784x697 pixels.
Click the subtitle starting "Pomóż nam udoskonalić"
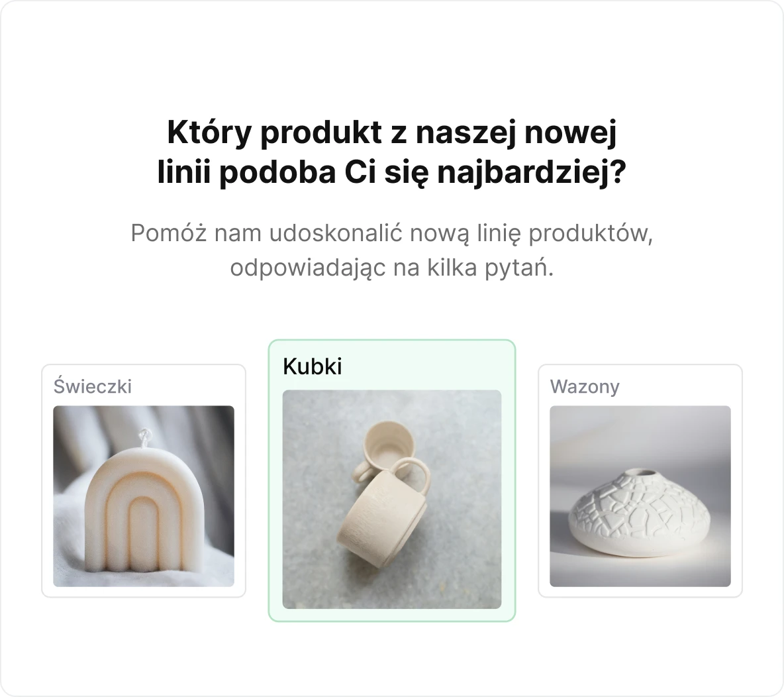392,250
